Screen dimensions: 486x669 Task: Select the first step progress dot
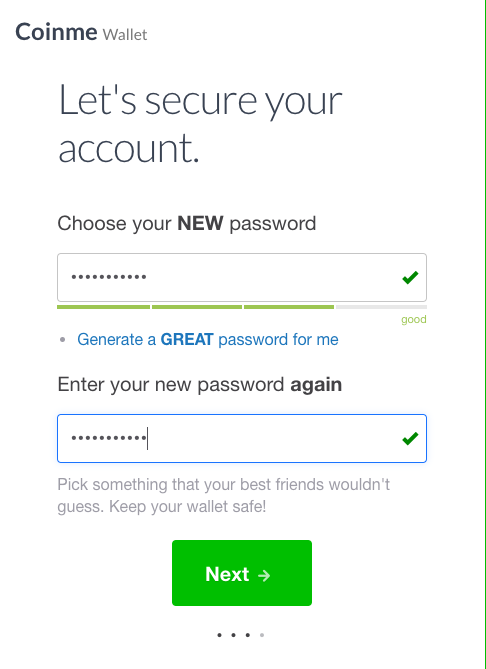(219, 635)
